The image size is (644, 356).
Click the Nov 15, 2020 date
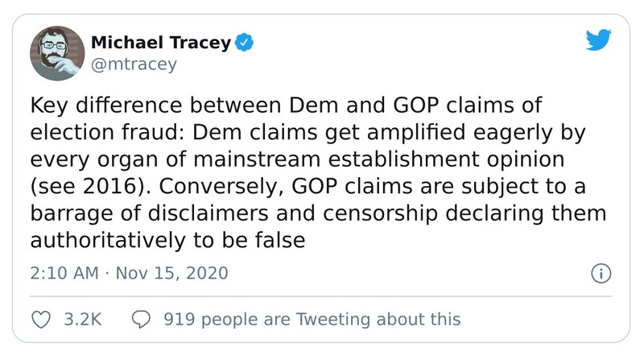[x=171, y=273]
